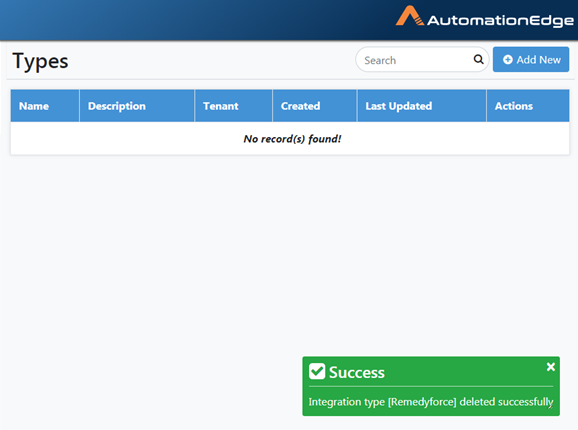Image resolution: width=578 pixels, height=430 pixels.
Task: Sort by Tenant column header
Action: pos(221,106)
